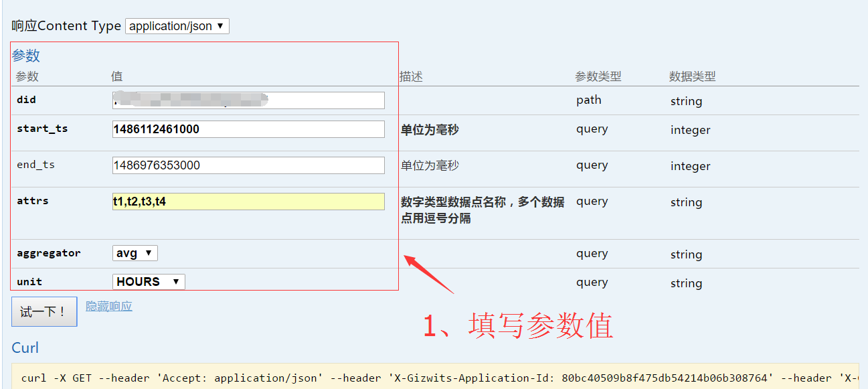Click the string data type for unit

(x=686, y=283)
